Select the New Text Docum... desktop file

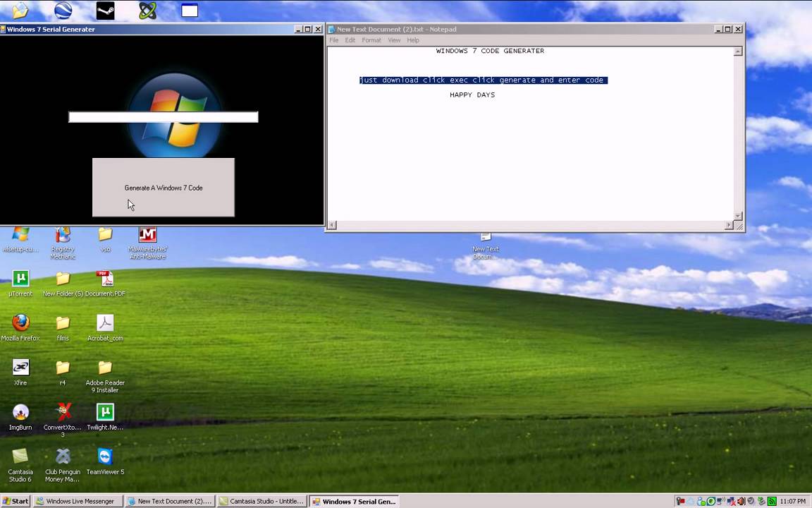[486, 247]
